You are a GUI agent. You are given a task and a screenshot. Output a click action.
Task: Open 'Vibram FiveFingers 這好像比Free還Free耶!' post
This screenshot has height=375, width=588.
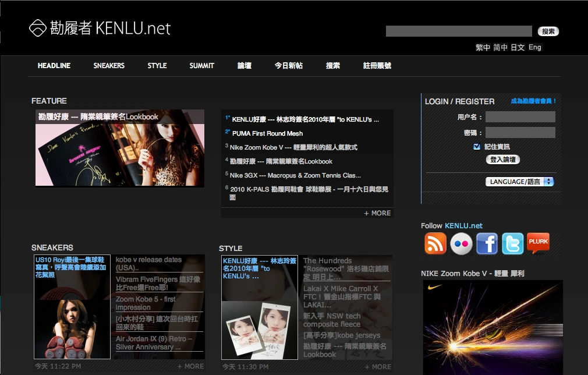158,284
